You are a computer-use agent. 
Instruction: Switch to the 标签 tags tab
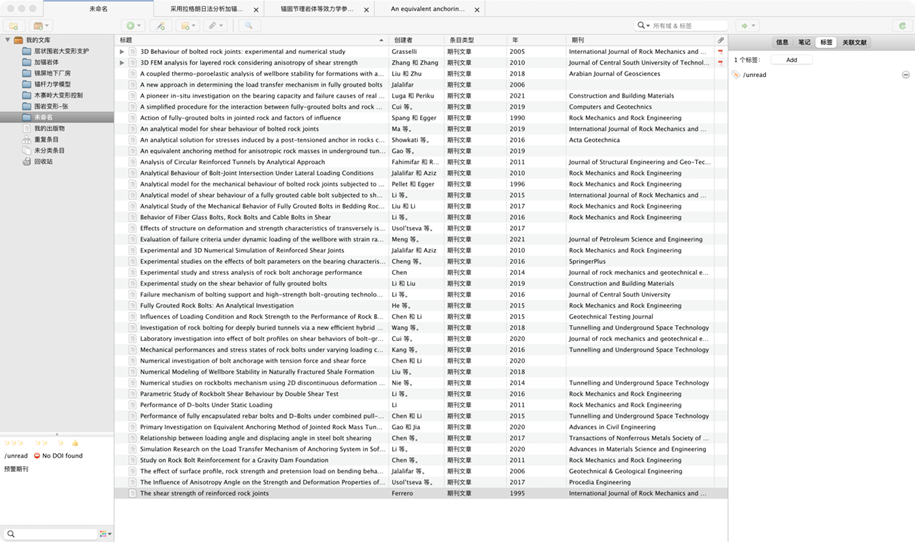click(x=826, y=42)
